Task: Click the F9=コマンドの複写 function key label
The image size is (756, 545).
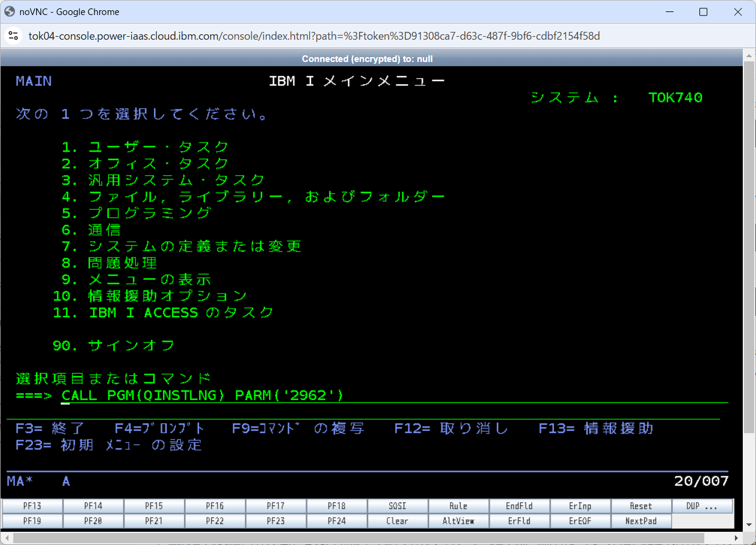Action: (x=298, y=428)
